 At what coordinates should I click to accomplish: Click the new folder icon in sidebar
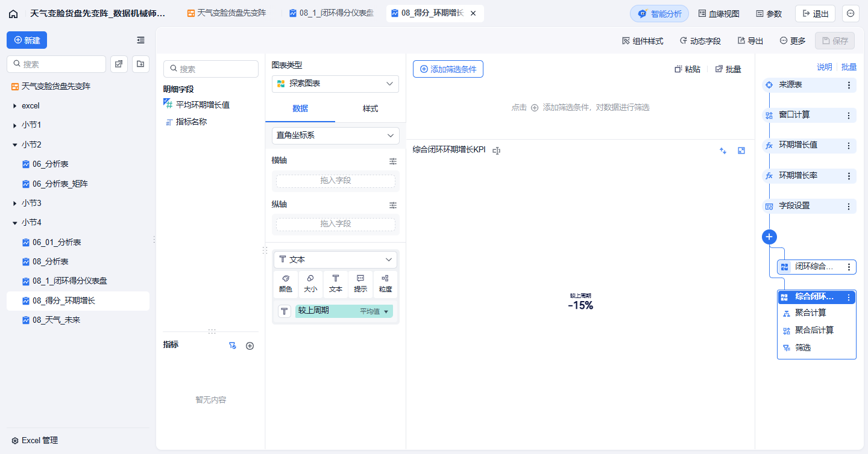tap(141, 64)
